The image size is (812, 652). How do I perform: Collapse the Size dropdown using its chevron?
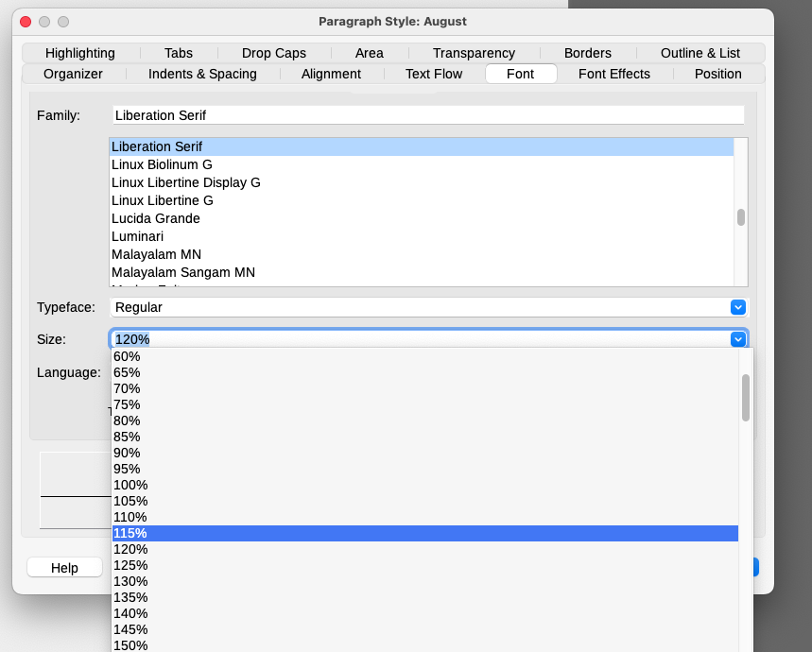pos(738,338)
